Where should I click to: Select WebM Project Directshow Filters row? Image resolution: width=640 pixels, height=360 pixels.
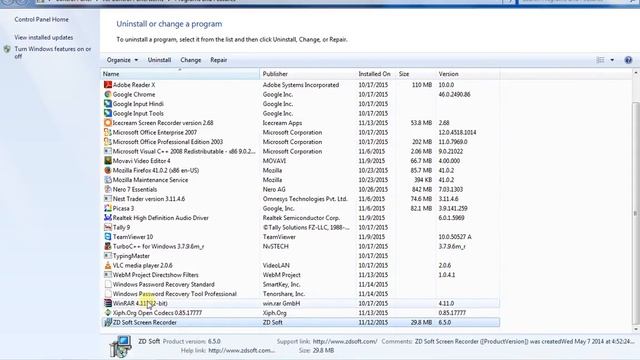click(x=300, y=275)
